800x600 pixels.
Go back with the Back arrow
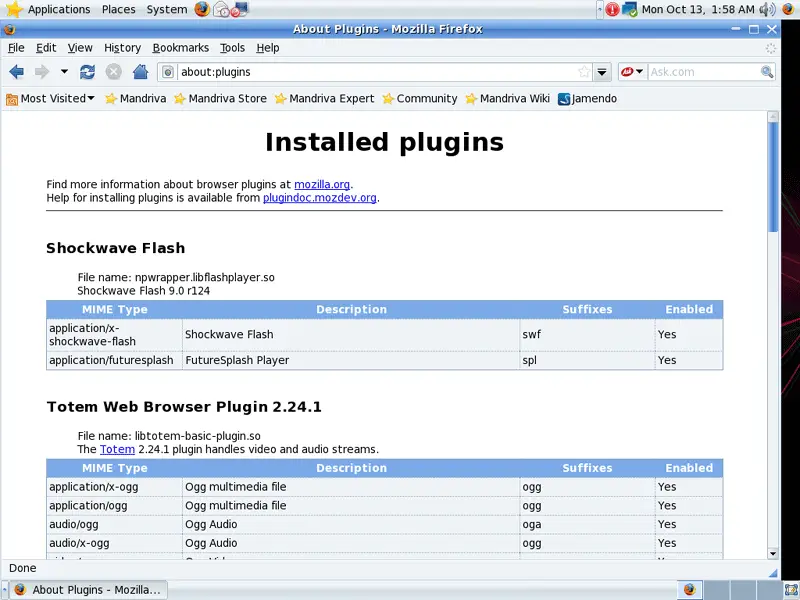click(x=17, y=72)
